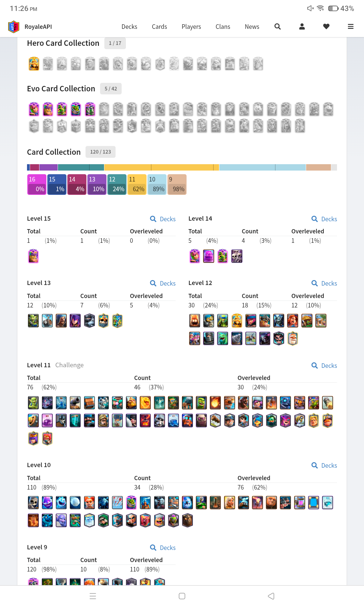Open Clans in the navbar
This screenshot has height=607, width=364.
(223, 27)
